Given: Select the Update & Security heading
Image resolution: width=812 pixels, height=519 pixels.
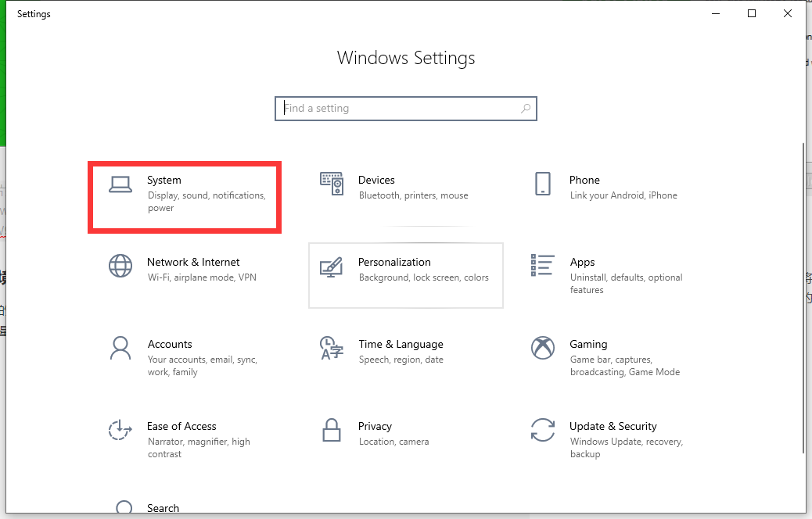Looking at the screenshot, I should pyautogui.click(x=613, y=426).
